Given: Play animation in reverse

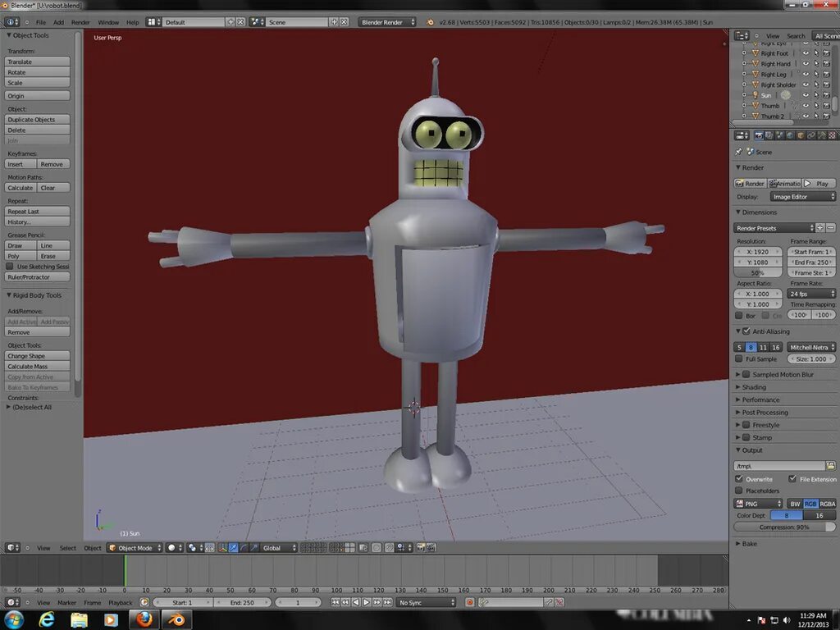Looking at the screenshot, I should click(x=356, y=603).
